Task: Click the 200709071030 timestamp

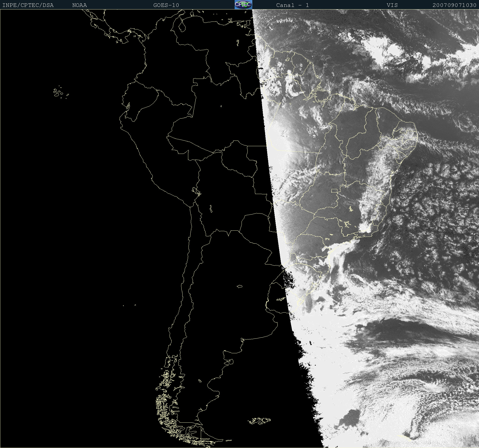Action: pos(454,5)
